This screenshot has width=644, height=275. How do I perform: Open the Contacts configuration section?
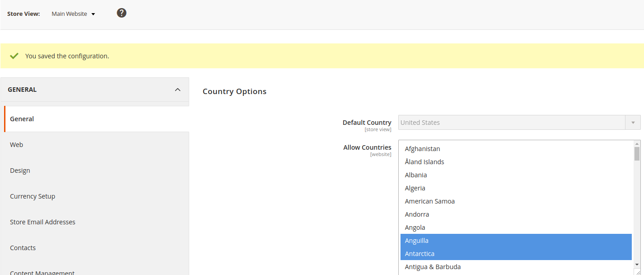click(x=23, y=247)
